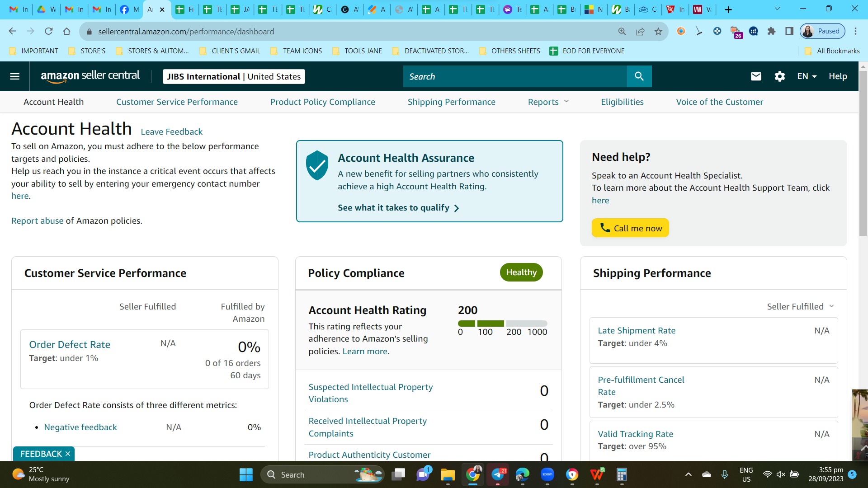
Task: Open the browser extensions puzzle icon
Action: [771, 31]
